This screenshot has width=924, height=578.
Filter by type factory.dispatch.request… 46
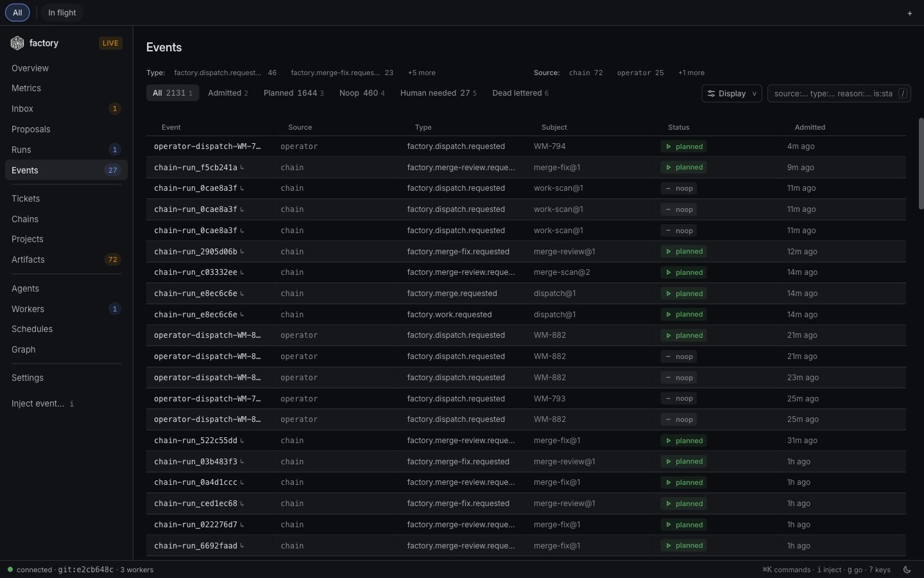point(225,73)
